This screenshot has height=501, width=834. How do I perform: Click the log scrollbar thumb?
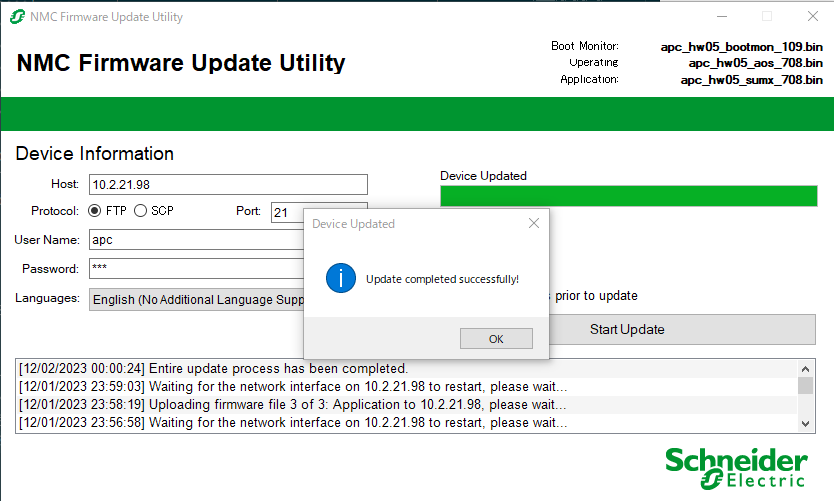pyautogui.click(x=805, y=386)
